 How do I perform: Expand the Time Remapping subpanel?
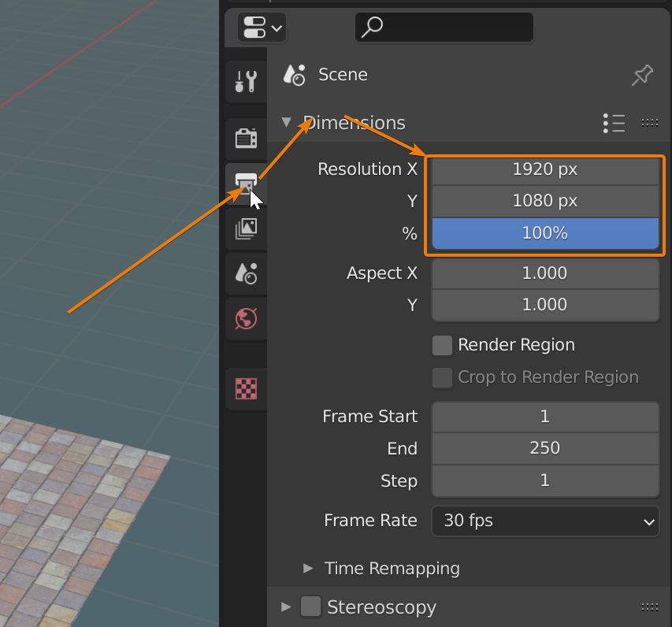(x=310, y=568)
